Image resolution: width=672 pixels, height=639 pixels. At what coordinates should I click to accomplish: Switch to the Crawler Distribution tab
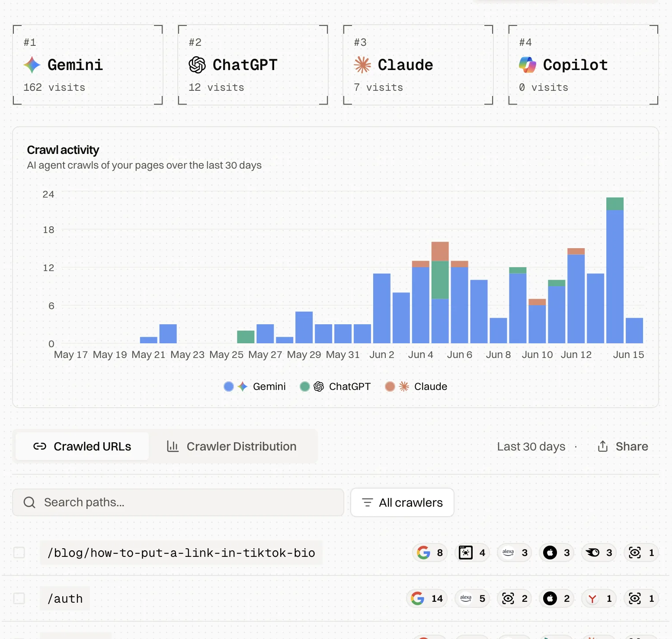[x=232, y=446]
